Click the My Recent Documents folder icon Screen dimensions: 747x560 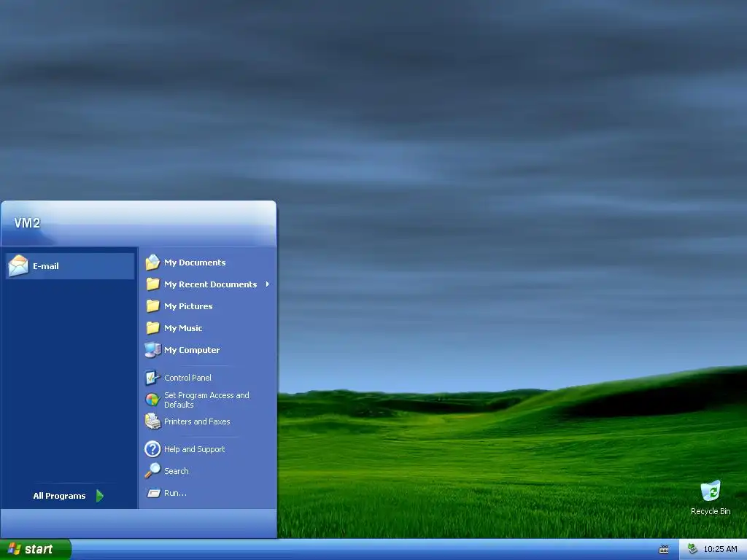[x=152, y=284]
